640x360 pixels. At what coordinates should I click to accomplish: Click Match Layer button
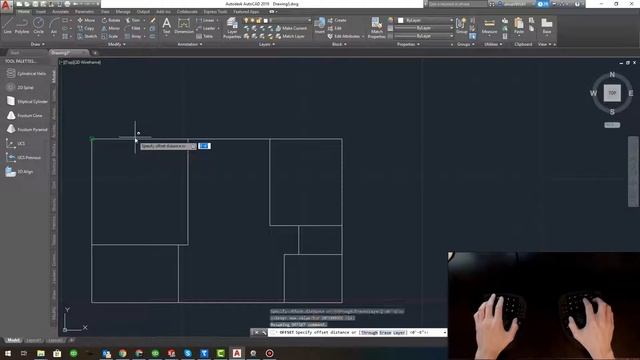pos(290,36)
